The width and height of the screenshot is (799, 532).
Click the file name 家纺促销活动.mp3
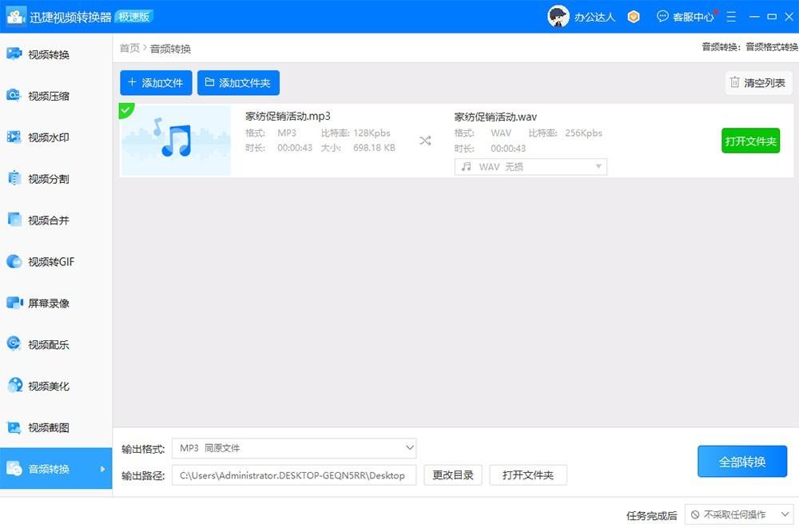pos(288,116)
